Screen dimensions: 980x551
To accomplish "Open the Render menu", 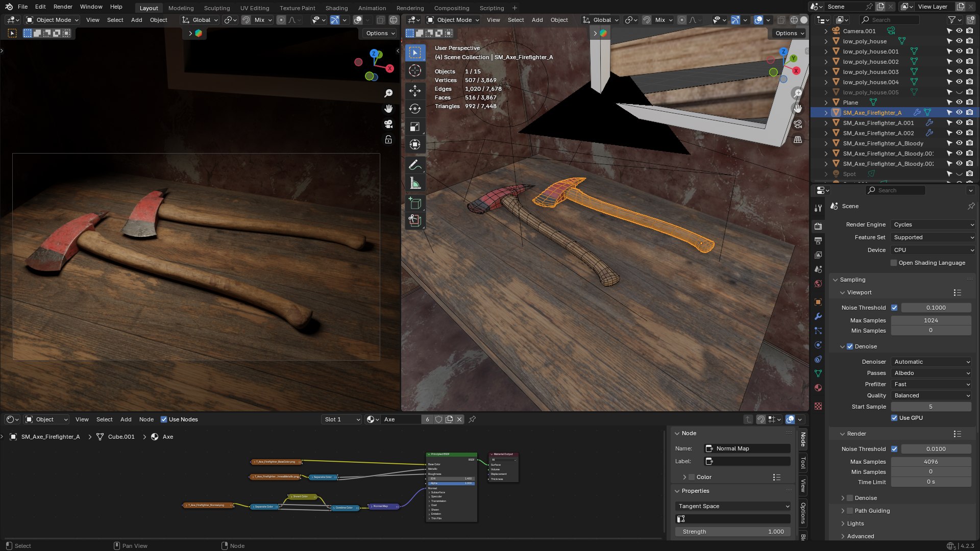I will 63,7.
